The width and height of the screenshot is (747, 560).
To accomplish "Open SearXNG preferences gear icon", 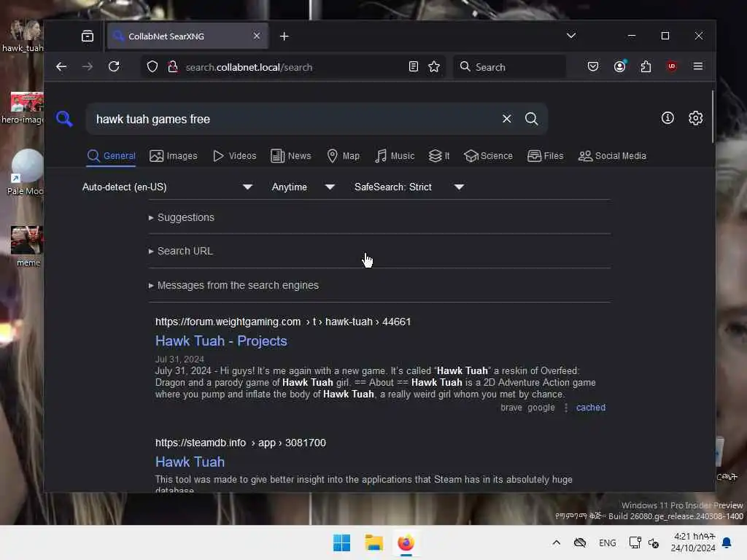I will 695,117.
